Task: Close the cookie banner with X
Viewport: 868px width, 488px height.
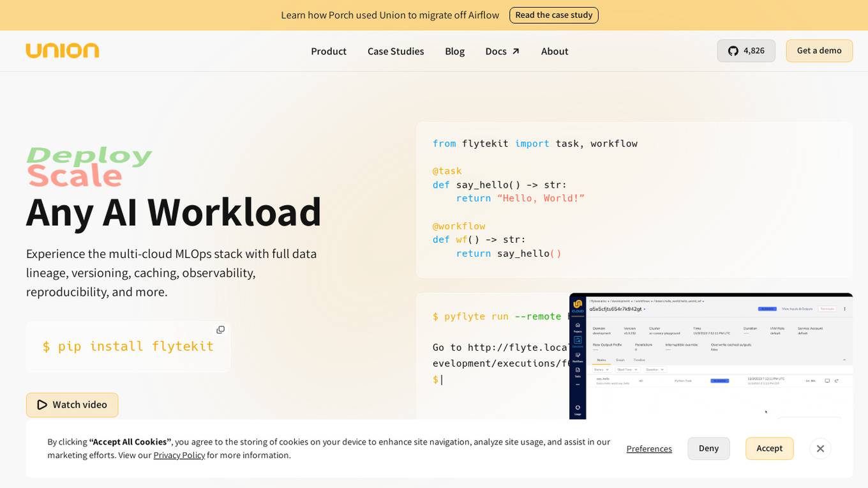Action: [x=820, y=448]
